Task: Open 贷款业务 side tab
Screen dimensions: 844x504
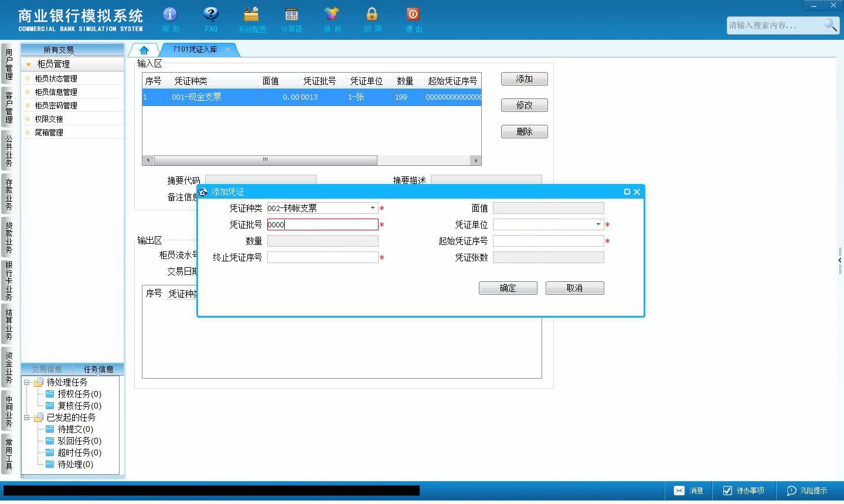Action: point(9,237)
